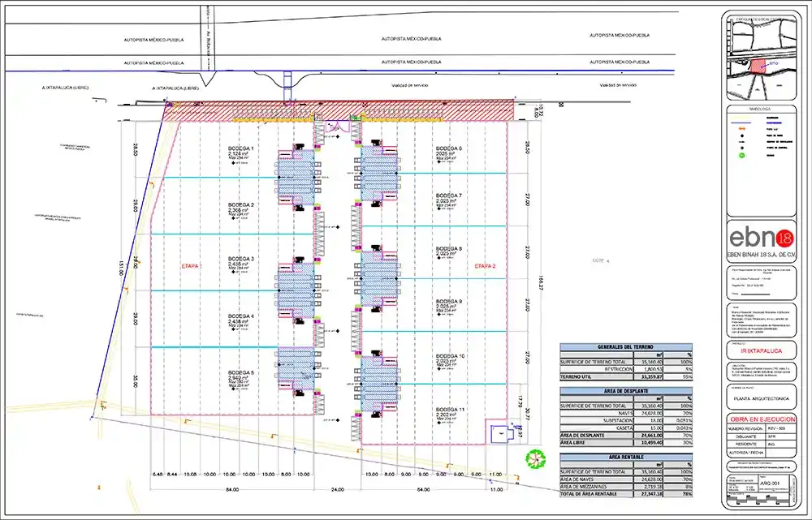Select the BODEGA 1 label on the plan
812x520 pixels.
click(x=240, y=148)
